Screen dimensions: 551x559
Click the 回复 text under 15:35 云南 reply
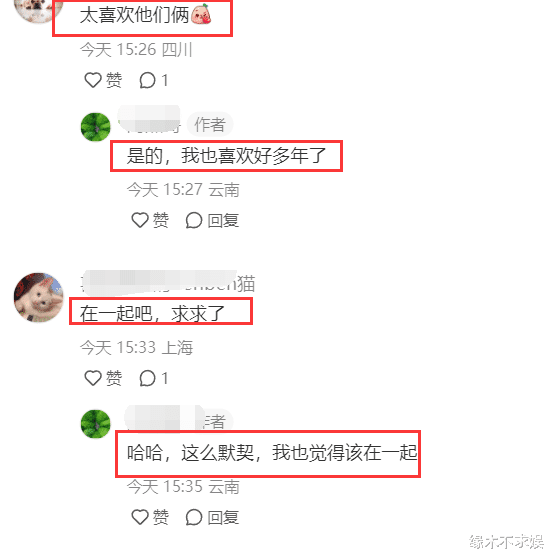(x=223, y=517)
